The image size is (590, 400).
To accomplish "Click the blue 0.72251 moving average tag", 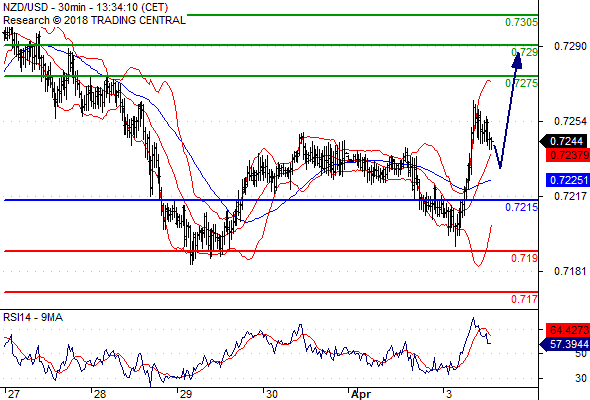I will [x=568, y=180].
